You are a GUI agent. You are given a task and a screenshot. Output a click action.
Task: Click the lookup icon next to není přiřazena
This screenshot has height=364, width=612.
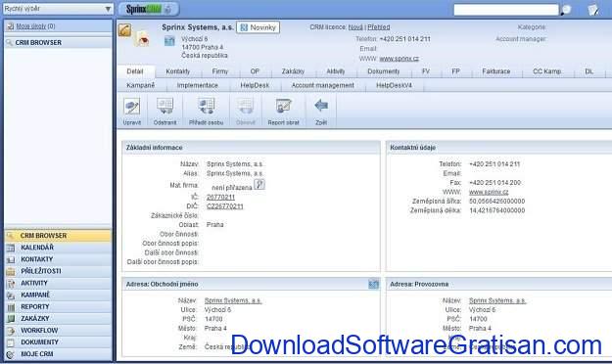pos(259,184)
